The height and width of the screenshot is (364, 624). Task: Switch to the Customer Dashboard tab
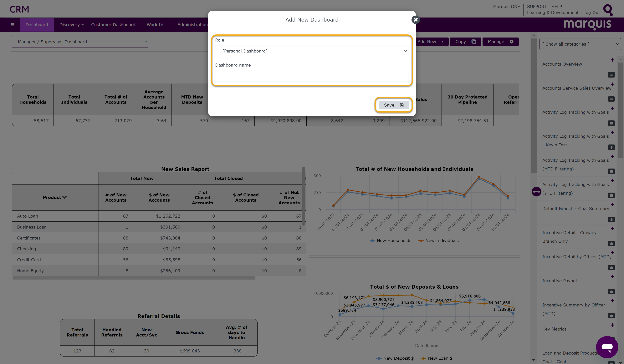pos(113,24)
